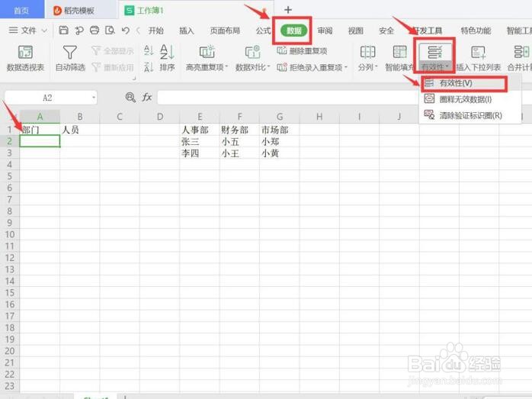Select cell containing 人事部

coord(200,130)
